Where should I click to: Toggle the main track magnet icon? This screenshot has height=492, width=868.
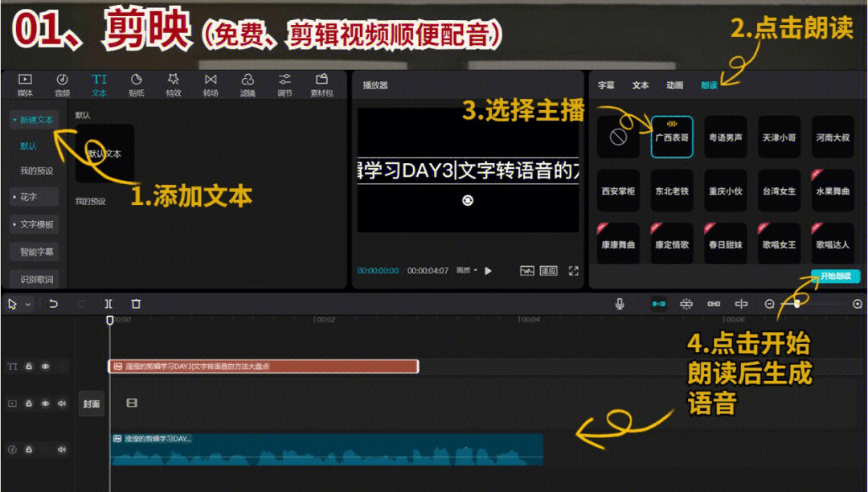tap(658, 303)
